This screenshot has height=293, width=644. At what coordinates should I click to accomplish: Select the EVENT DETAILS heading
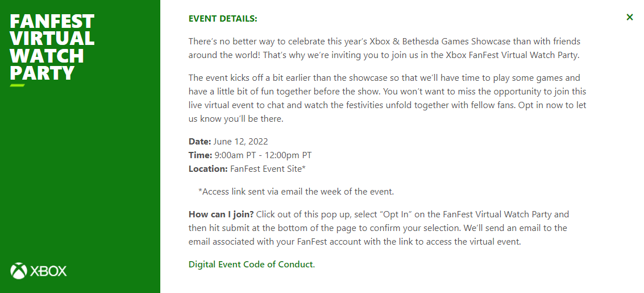click(223, 19)
